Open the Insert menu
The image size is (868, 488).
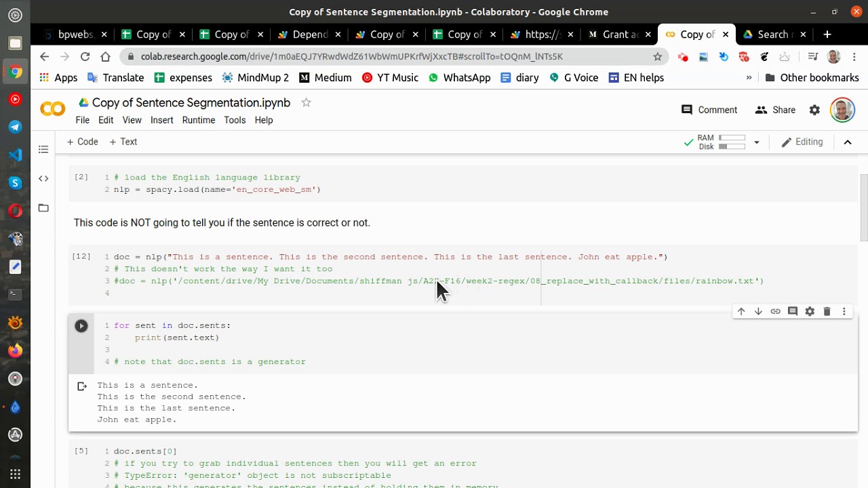click(x=161, y=120)
